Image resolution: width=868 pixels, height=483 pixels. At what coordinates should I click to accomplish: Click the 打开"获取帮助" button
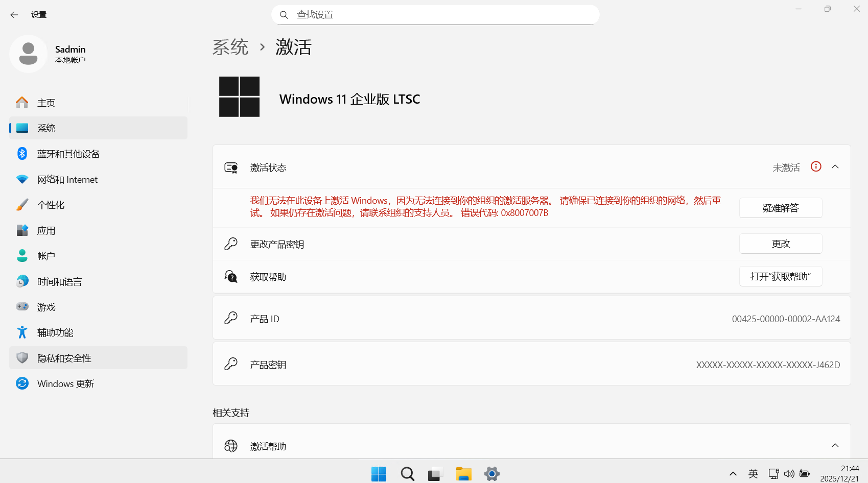point(780,276)
